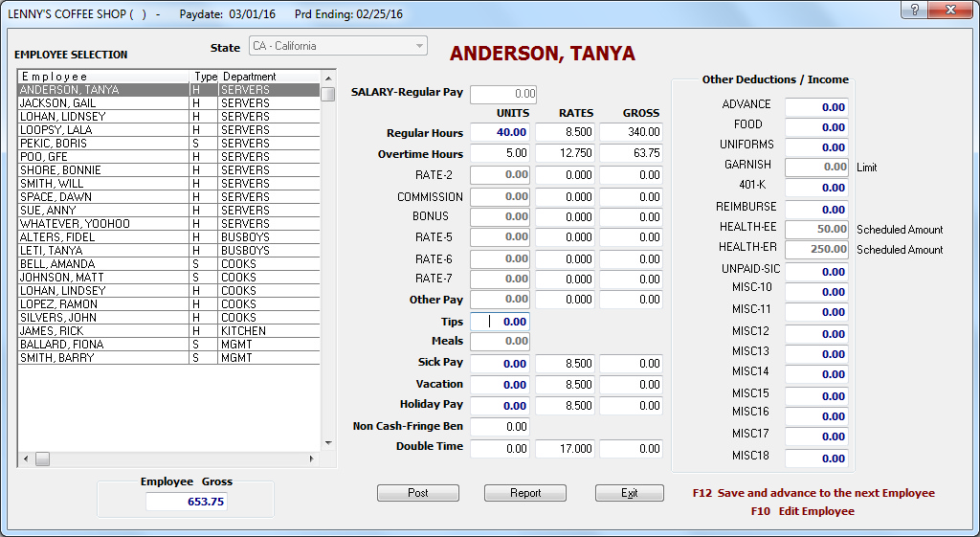Select employee SILVERS, JOHN in the list
The height and width of the screenshot is (537, 980).
(168, 318)
